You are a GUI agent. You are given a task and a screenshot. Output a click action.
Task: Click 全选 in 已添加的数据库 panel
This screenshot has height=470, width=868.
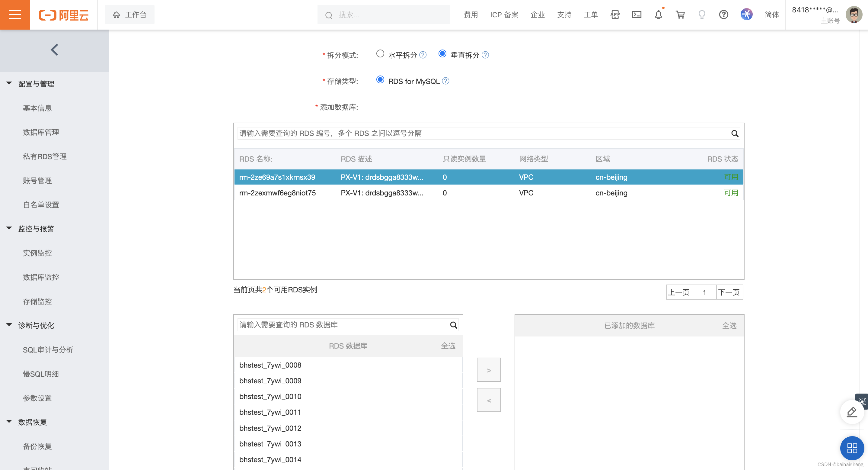(x=729, y=326)
